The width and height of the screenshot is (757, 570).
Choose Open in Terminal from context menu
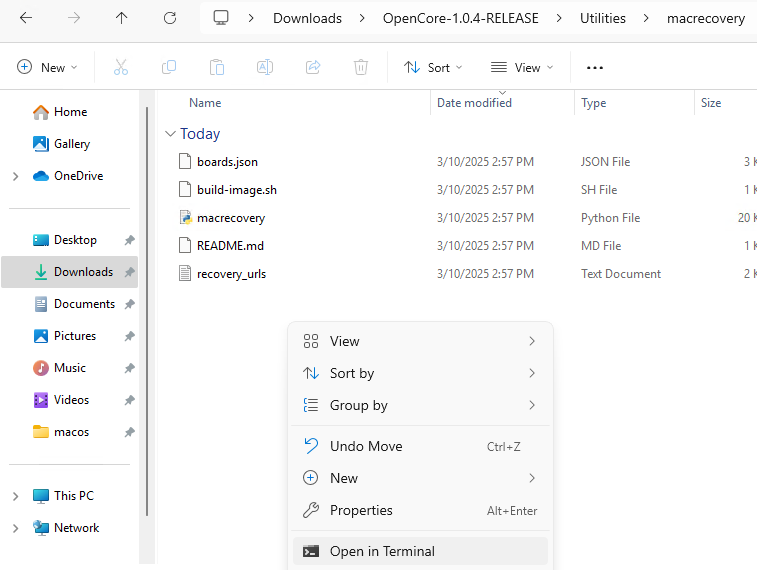[x=421, y=551]
